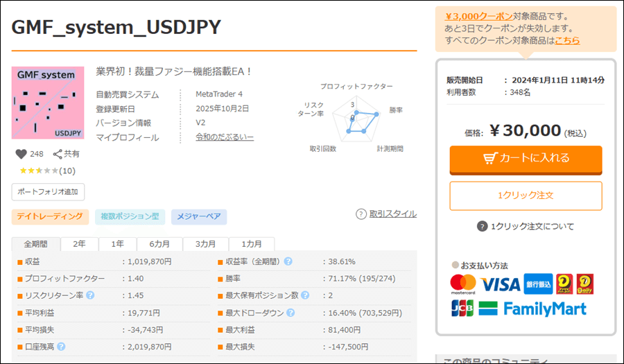Screen dimensions: 624x364
Task: Click the Mastercard payment logo
Action: (x=463, y=284)
